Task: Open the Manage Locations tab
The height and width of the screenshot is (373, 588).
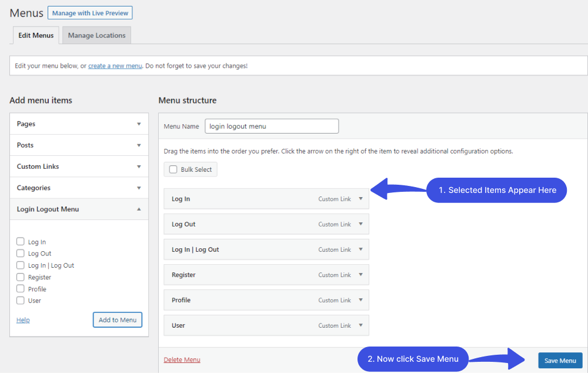Action: coord(97,35)
